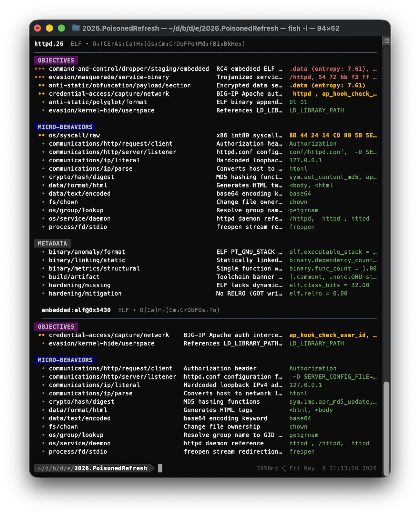Click 'elf.relro = 0.00' value
This screenshot has height=516, width=420.
coord(318,294)
